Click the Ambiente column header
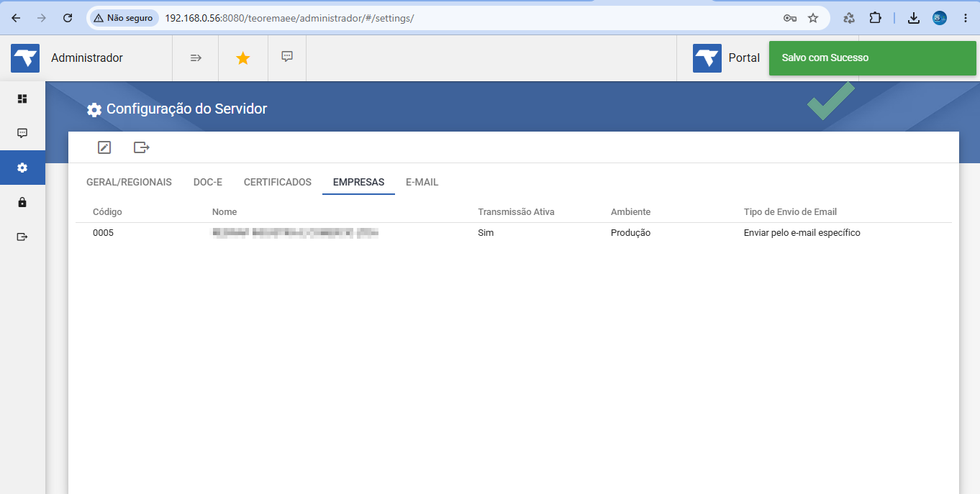Image resolution: width=980 pixels, height=494 pixels. click(x=630, y=212)
